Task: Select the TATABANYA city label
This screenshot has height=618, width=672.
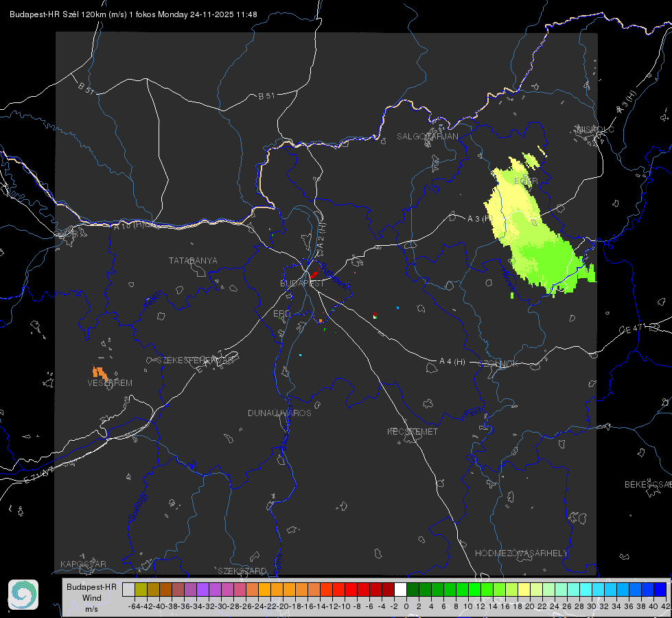Action: click(x=193, y=261)
